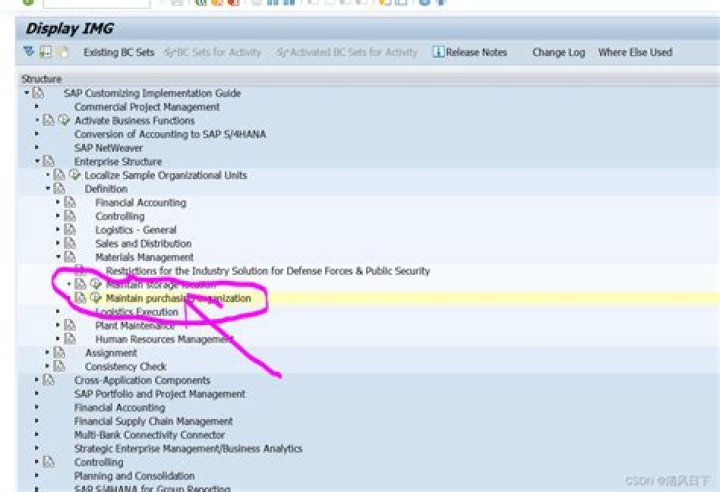The width and height of the screenshot is (720, 492).
Task: Expand the Cross-Application Components node
Action: [x=37, y=380]
